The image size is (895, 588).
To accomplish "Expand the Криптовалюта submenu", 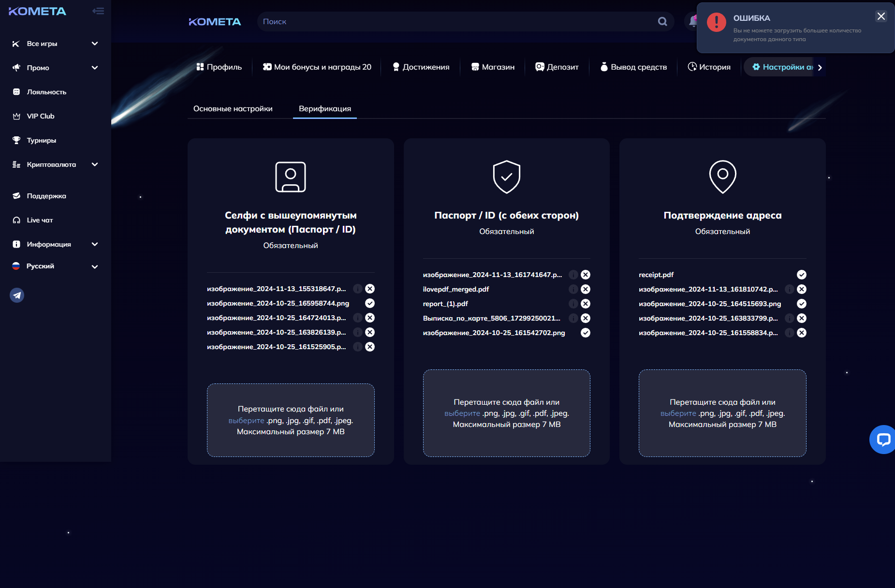I will click(x=95, y=164).
